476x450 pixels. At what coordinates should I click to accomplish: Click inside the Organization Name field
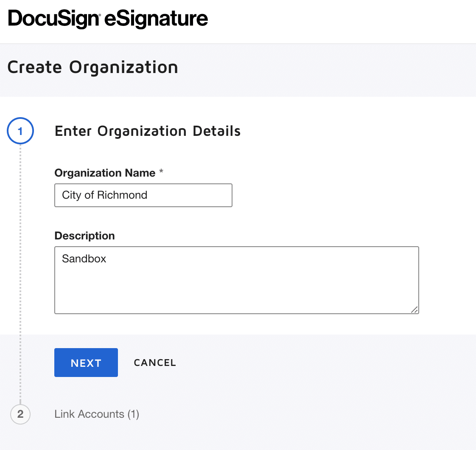tap(187, 195)
